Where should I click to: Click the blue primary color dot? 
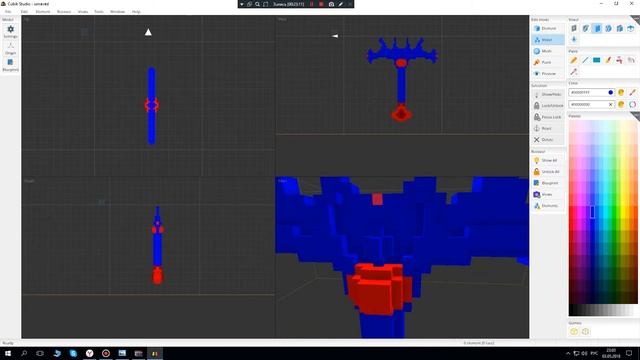(611, 93)
